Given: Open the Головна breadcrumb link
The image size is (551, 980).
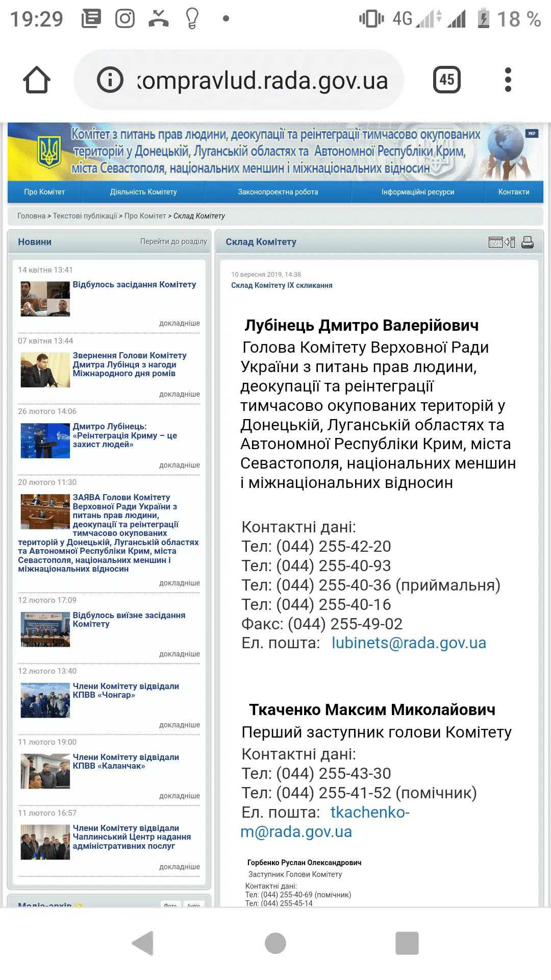Looking at the screenshot, I should pos(31,216).
